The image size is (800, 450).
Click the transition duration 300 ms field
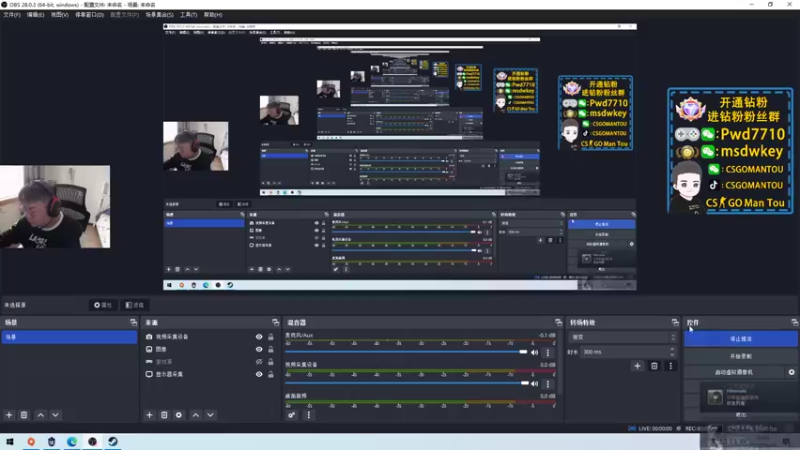tap(624, 352)
